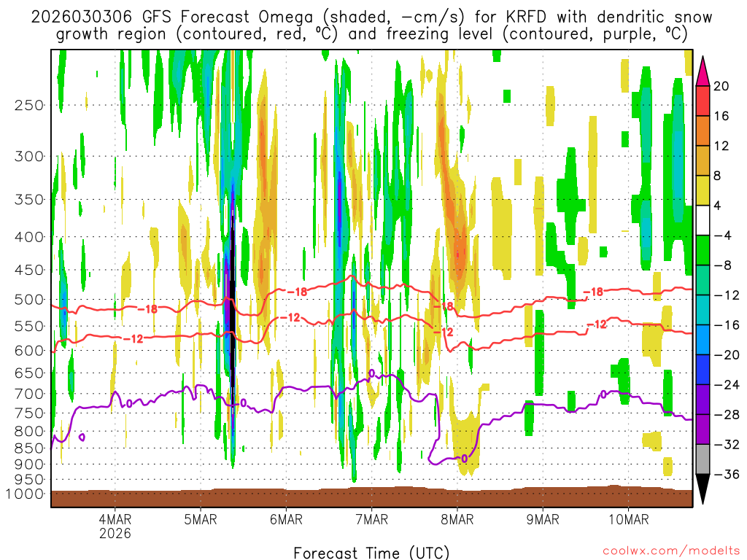Select the '9MAR' axis tick label
This screenshot has height=560, width=747.
click(543, 519)
